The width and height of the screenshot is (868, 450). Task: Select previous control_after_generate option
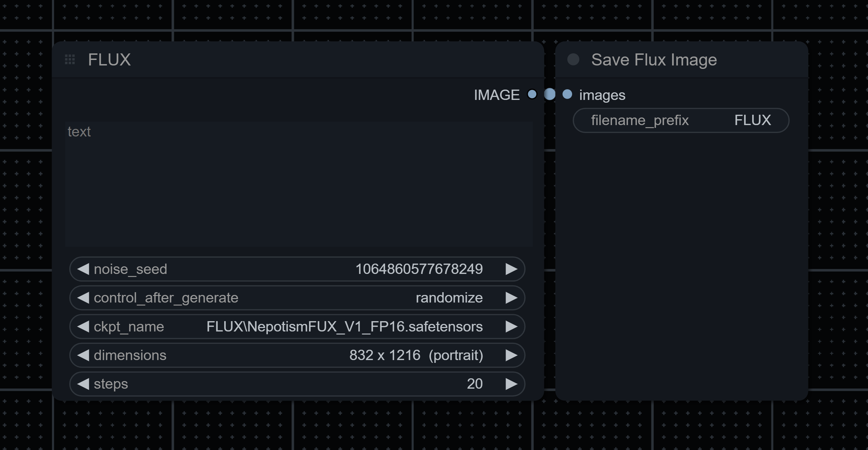[83, 298]
